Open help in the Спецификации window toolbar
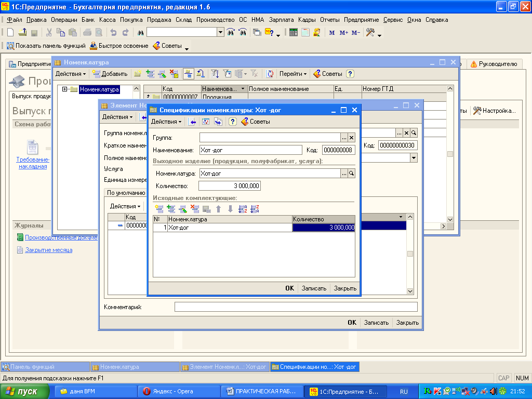This screenshot has height=399, width=532. click(x=232, y=122)
